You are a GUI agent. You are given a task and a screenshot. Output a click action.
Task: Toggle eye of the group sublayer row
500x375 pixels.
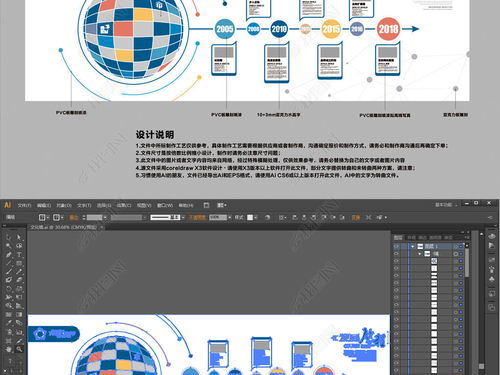pos(396,254)
